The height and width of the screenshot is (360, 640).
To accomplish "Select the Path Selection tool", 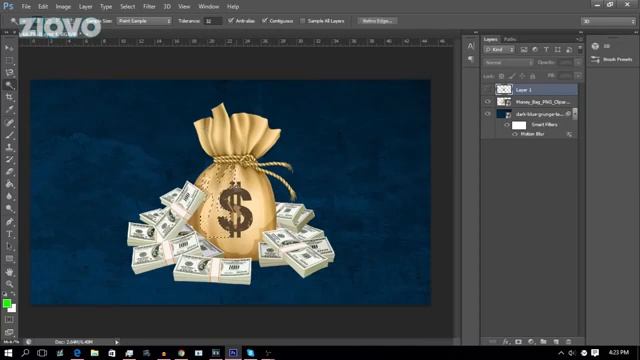I will click(x=9, y=247).
